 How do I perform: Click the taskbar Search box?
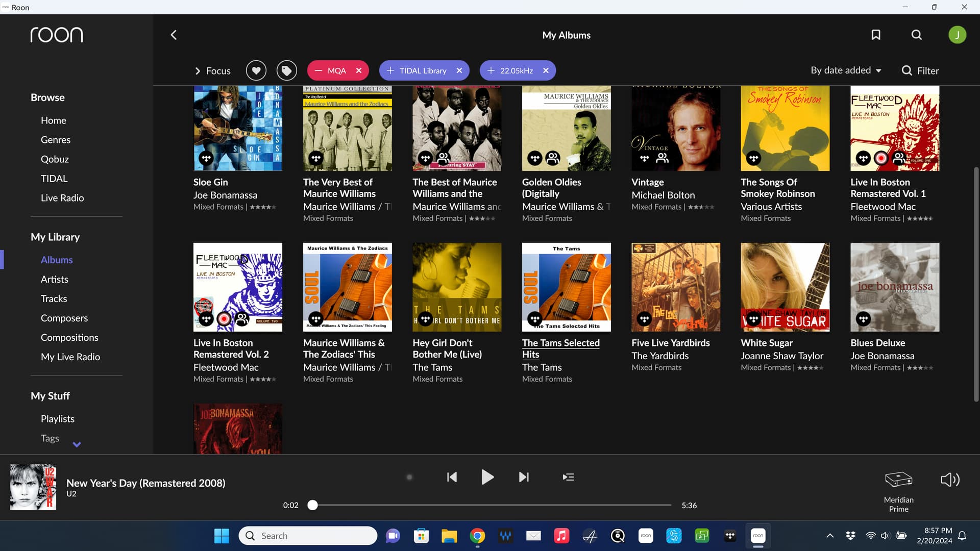click(308, 536)
